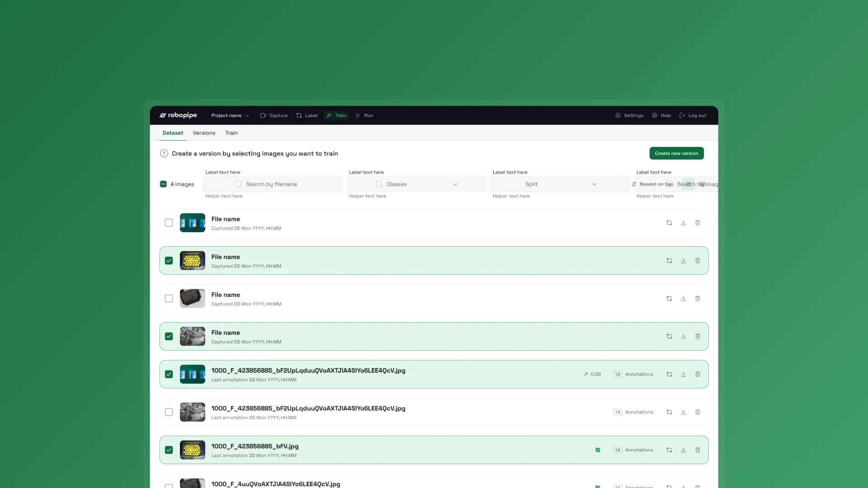Image resolution: width=868 pixels, height=488 pixels.
Task: Uncheck the row with the 0.89 score
Action: (x=169, y=374)
